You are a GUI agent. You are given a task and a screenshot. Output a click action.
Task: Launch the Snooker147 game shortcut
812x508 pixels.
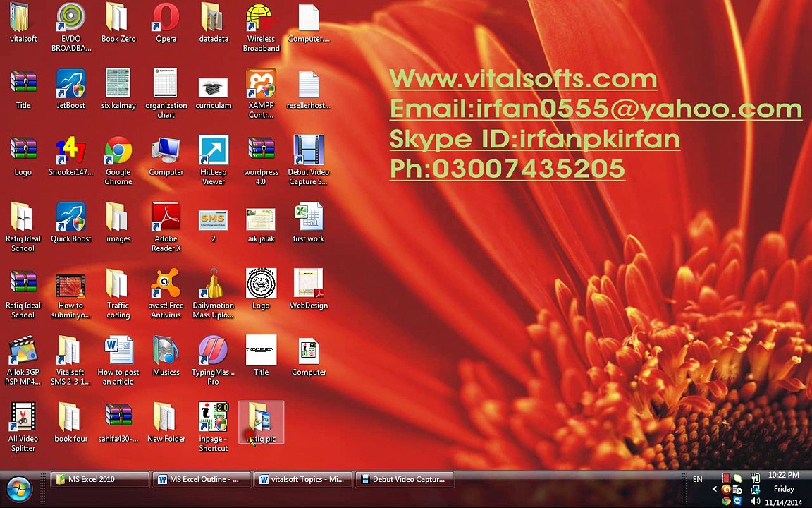tap(71, 157)
